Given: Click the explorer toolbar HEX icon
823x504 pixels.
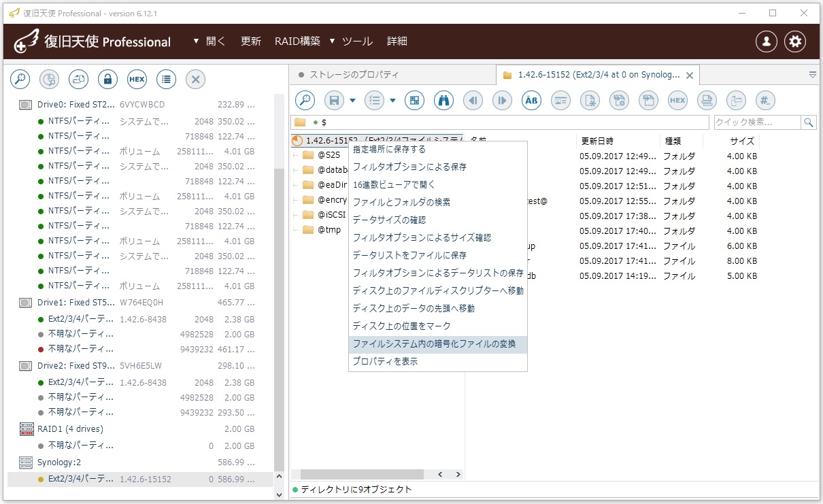Looking at the screenshot, I should (677, 101).
